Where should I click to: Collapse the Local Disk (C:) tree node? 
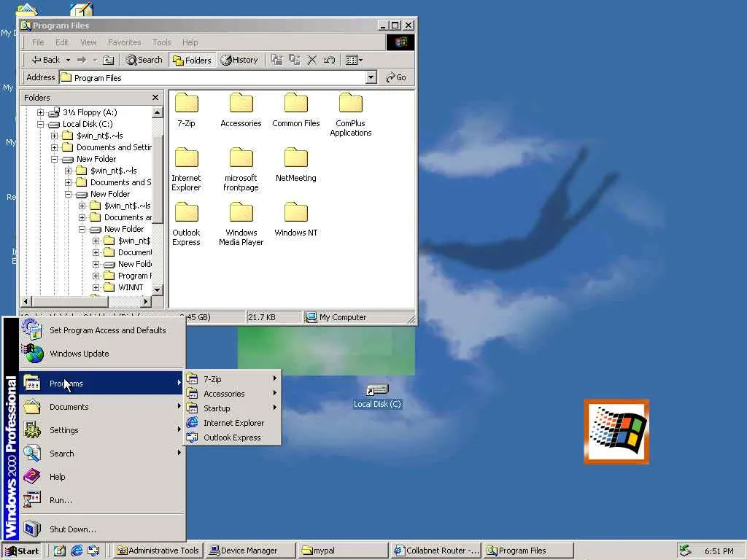click(41, 124)
